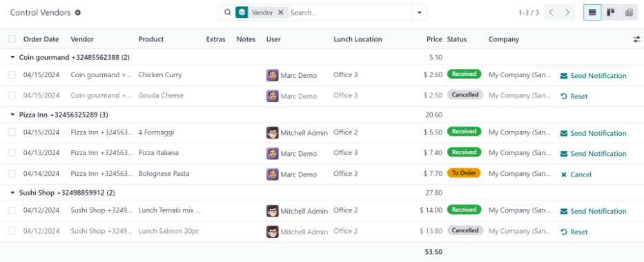Click Mitchell Admin avatar in Lunch Temaki row

pos(273,211)
